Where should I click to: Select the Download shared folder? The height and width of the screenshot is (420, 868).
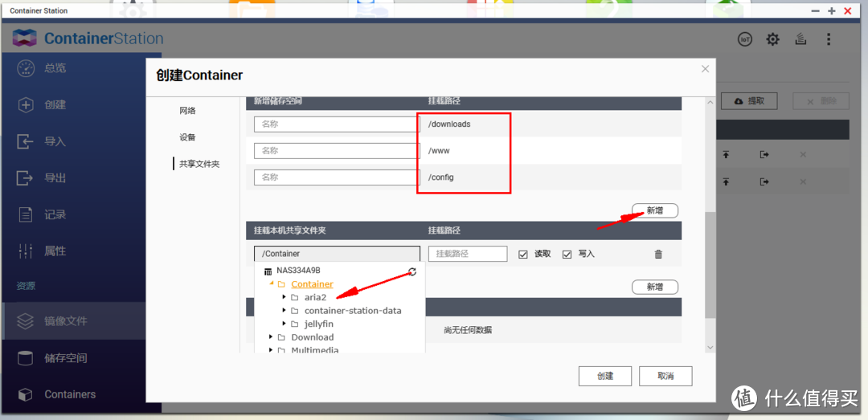pos(312,337)
